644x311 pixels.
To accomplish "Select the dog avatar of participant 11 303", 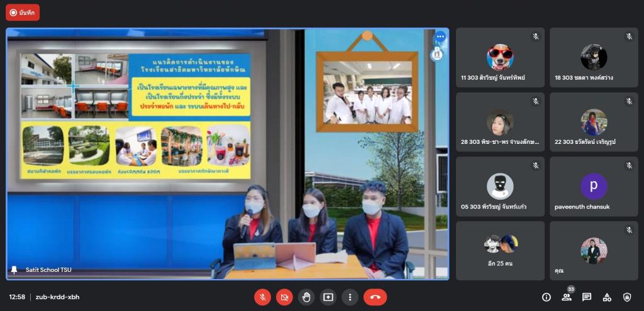I will [x=500, y=57].
